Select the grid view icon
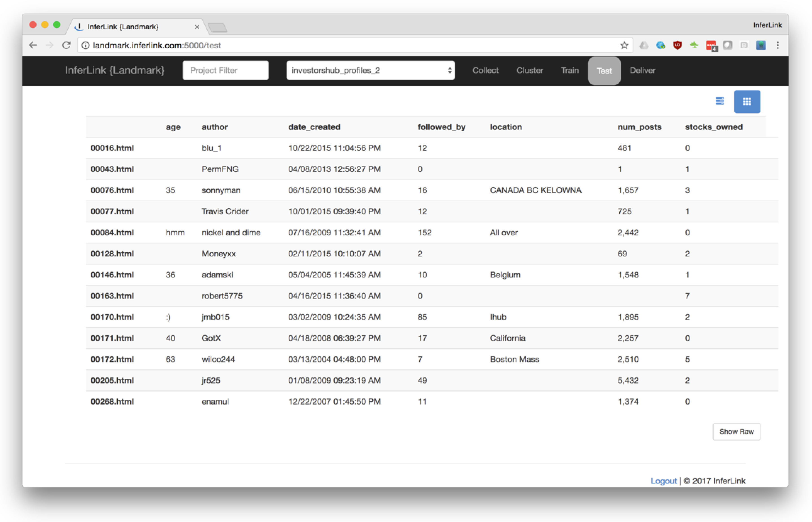Screen dimensions: 812x522 point(747,101)
